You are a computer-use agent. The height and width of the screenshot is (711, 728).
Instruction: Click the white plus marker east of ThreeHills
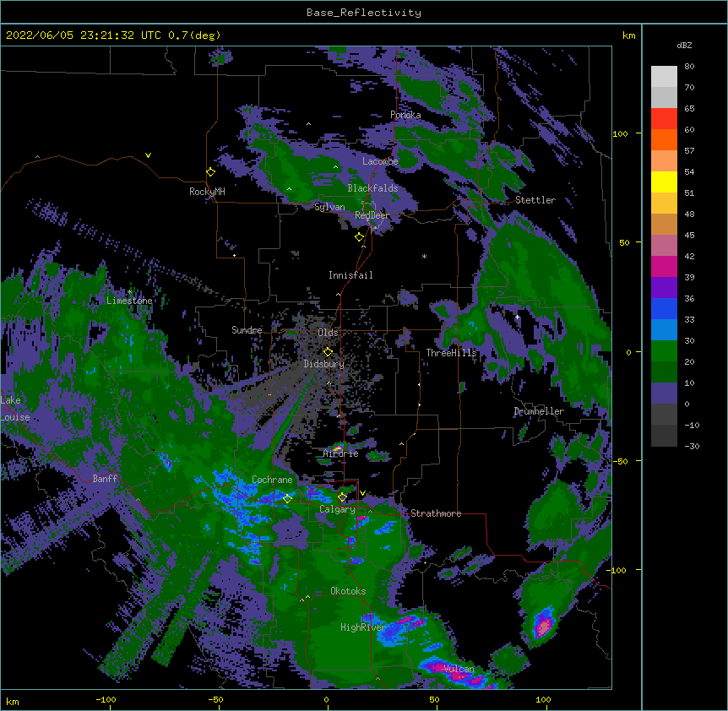point(517,317)
